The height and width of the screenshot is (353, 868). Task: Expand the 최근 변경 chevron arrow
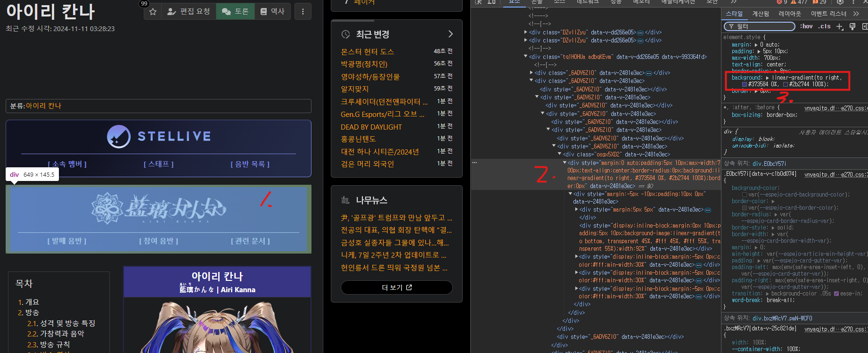coord(450,34)
